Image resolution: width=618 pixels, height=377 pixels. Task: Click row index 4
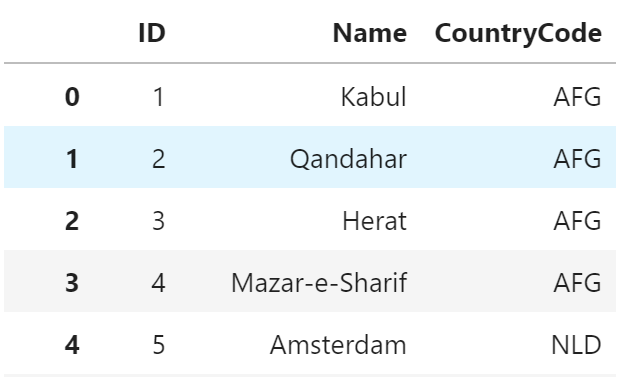(x=72, y=345)
